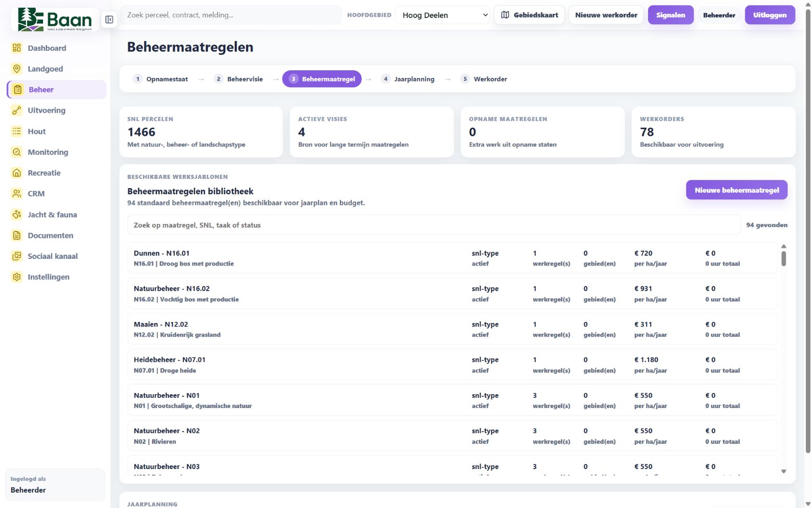
Task: Open the Natuurbeheer - N16.02 row
Action: click(x=452, y=294)
